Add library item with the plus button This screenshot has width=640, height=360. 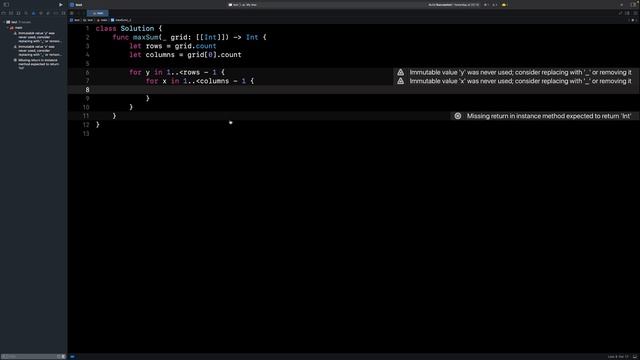point(622,5)
